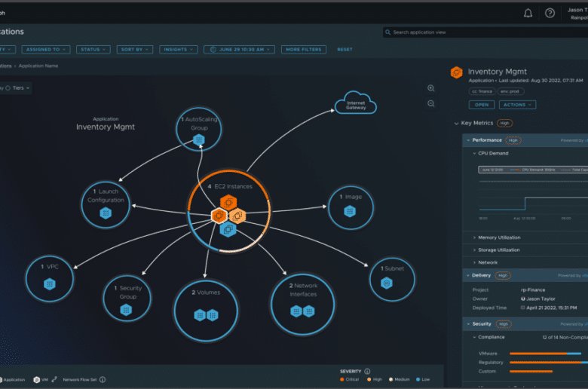The height and width of the screenshot is (389, 588).
Task: Zoom in on the topology map
Action: pyautogui.click(x=431, y=88)
